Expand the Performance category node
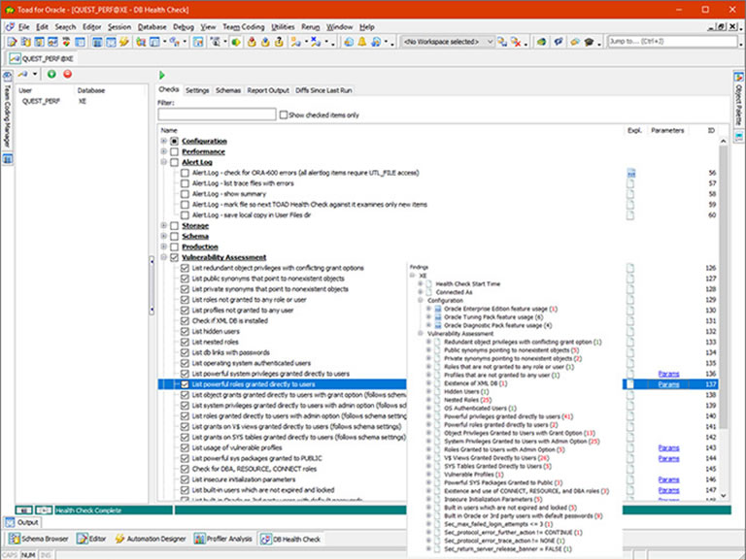The width and height of the screenshot is (746, 560). pyautogui.click(x=163, y=151)
